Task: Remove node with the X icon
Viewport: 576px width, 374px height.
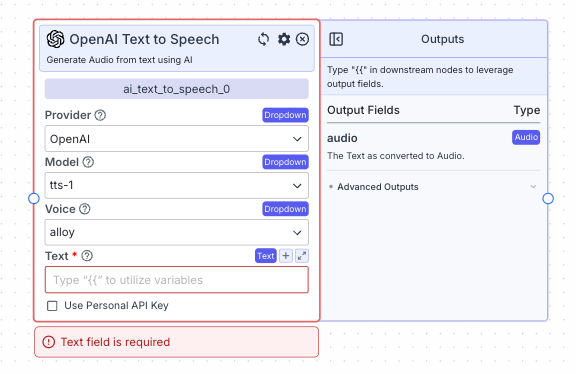Action: point(302,39)
